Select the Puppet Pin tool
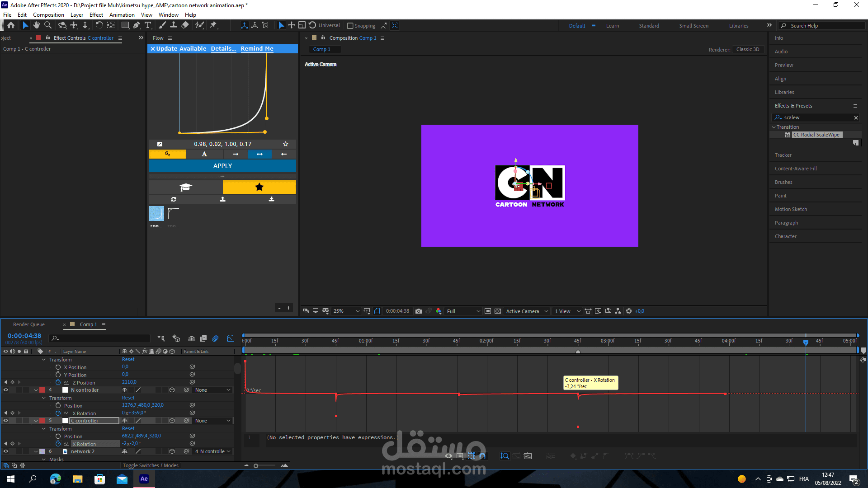This screenshot has width=868, height=488. point(213,25)
